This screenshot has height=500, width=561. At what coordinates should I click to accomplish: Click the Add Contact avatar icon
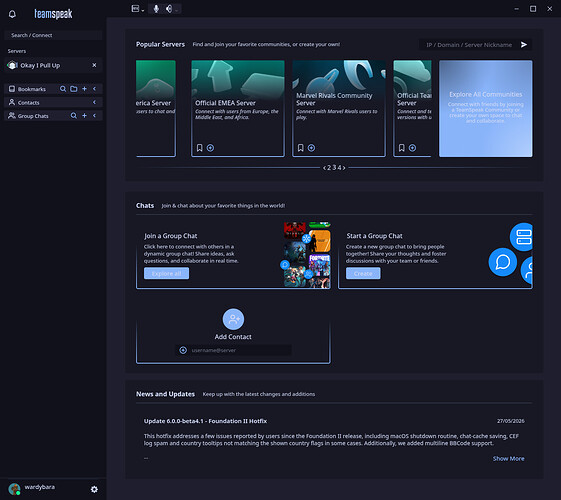(233, 319)
